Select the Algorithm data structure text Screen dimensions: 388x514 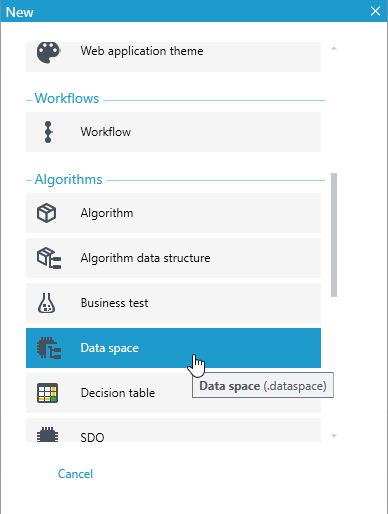pyautogui.click(x=145, y=258)
